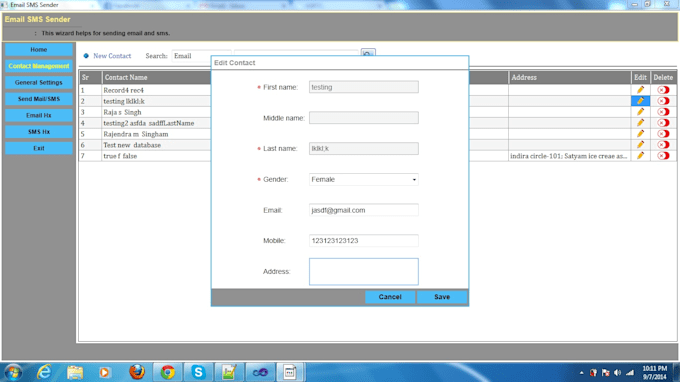Click the New Contact bullet icon
This screenshot has height=382, width=680.
click(x=86, y=56)
